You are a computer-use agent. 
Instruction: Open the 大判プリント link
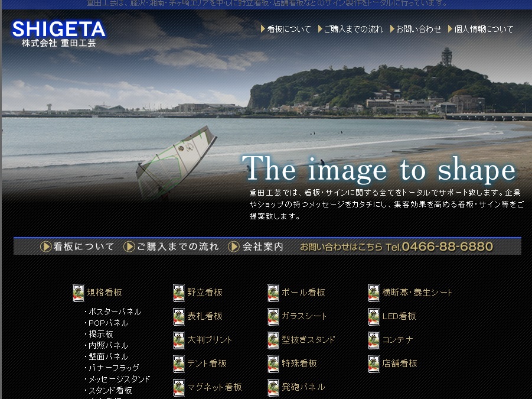210,339
